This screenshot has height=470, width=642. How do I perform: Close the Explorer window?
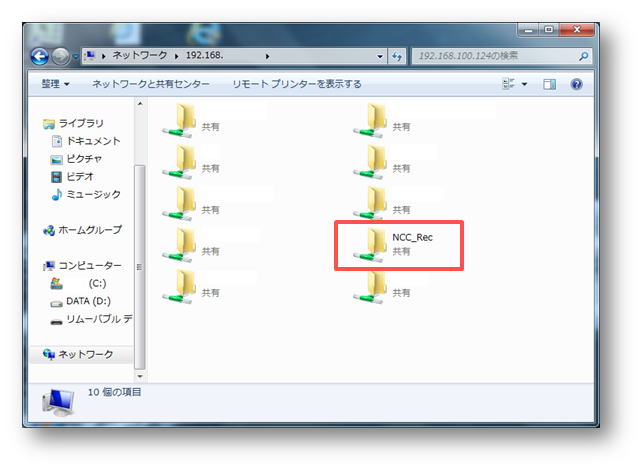click(576, 30)
